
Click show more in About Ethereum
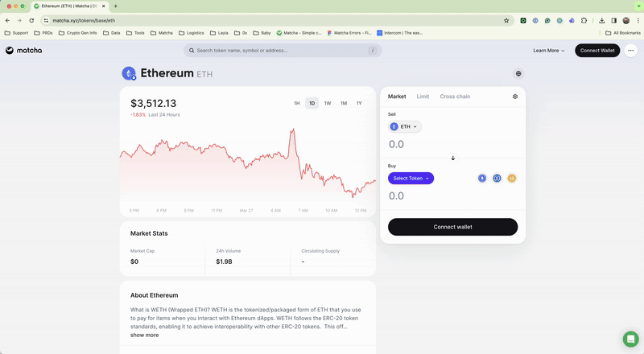tap(145, 335)
